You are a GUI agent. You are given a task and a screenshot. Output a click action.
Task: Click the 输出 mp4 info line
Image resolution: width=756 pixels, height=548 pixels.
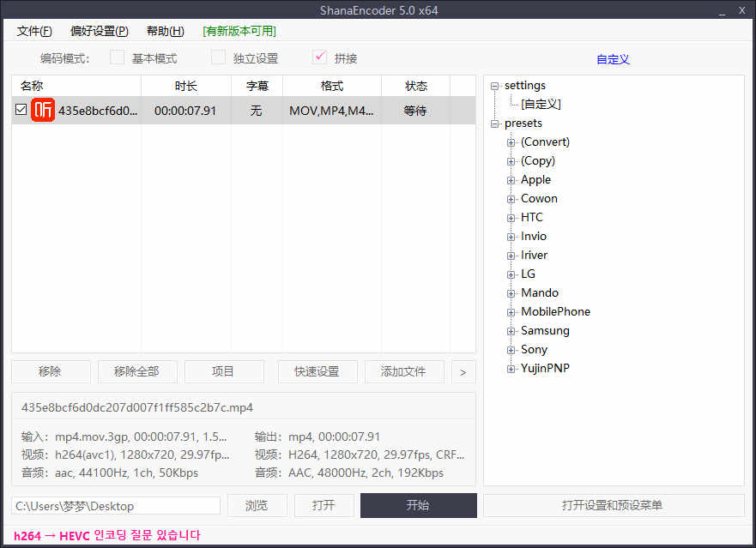318,437
